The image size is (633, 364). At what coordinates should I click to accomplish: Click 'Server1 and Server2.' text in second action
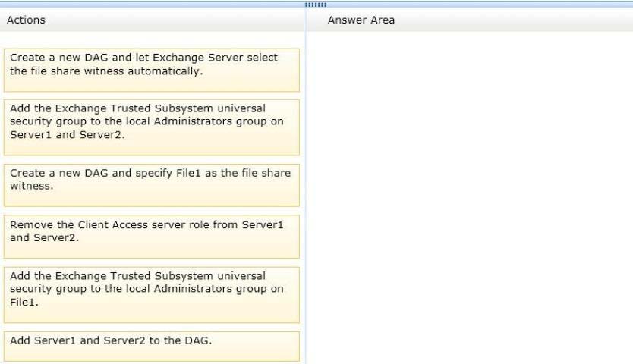[x=68, y=135]
